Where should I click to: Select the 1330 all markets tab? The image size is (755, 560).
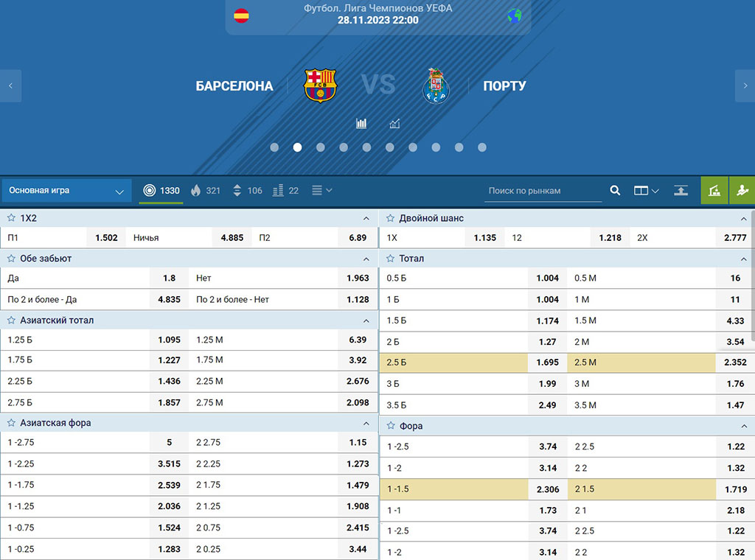(161, 191)
